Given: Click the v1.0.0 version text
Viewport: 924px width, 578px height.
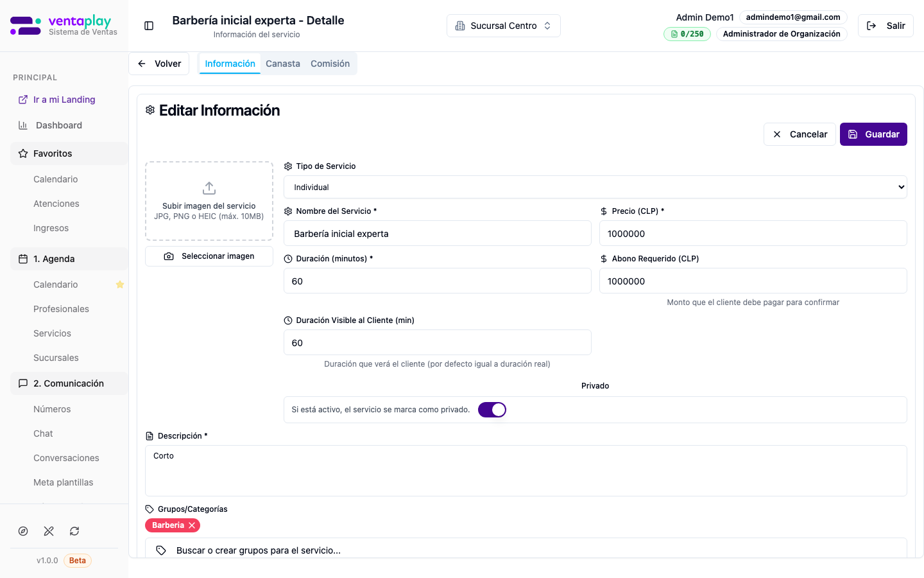Looking at the screenshot, I should (47, 561).
